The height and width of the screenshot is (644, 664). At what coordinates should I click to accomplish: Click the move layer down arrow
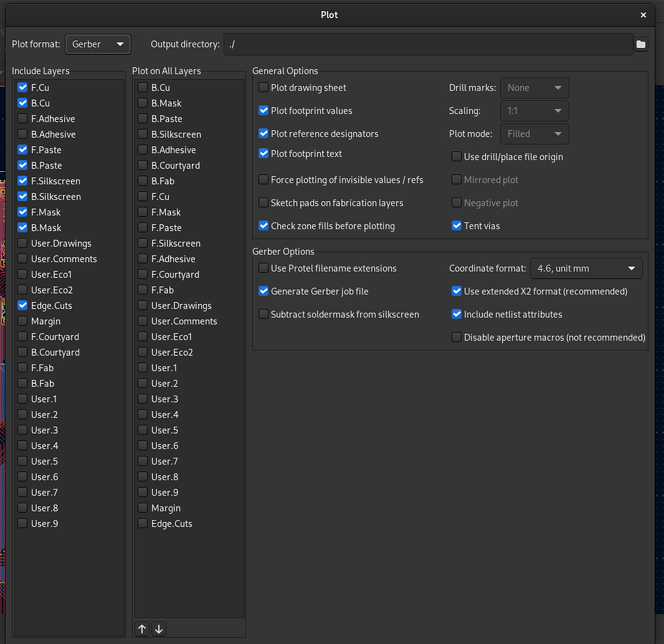coord(158,628)
